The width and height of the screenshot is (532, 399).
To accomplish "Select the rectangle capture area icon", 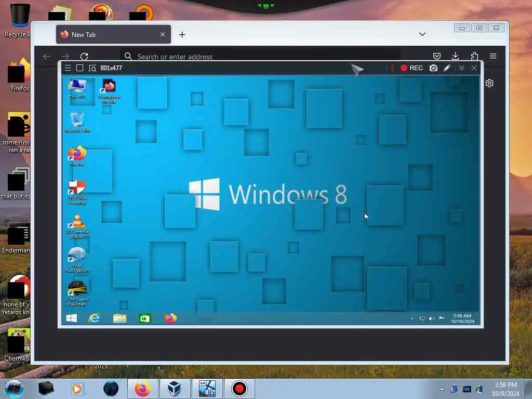I will pyautogui.click(x=79, y=68).
